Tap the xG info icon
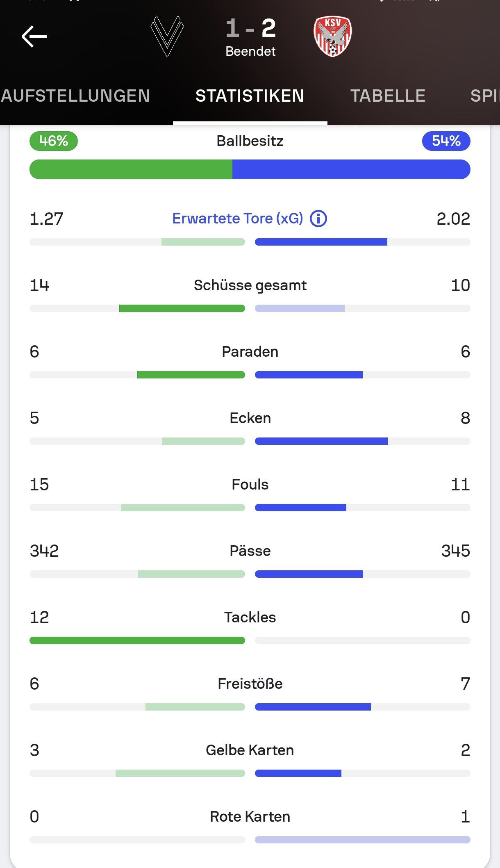Viewport: 500px width, 868px height. click(318, 219)
